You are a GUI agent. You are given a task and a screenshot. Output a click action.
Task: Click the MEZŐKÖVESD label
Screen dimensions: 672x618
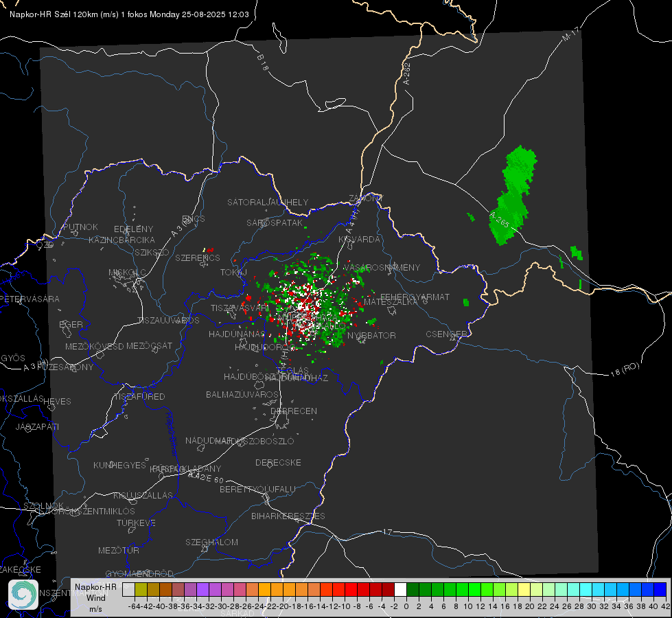[x=94, y=346]
